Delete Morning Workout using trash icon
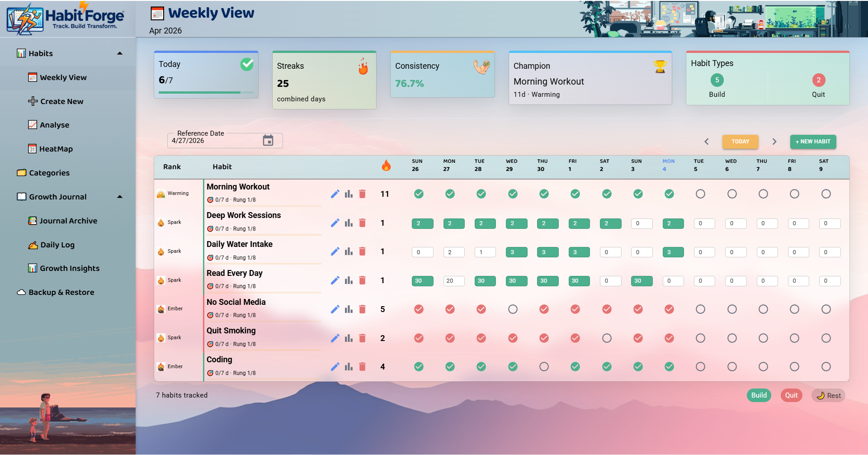 click(x=362, y=194)
